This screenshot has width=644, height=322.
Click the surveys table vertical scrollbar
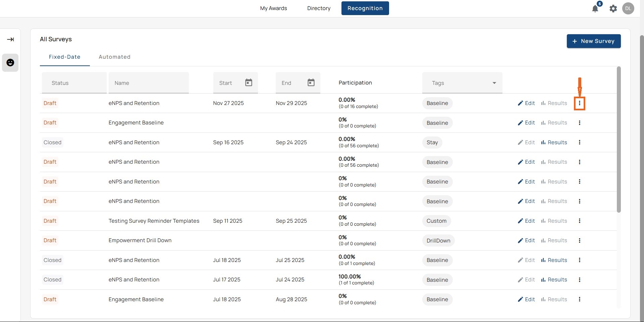tap(619, 140)
